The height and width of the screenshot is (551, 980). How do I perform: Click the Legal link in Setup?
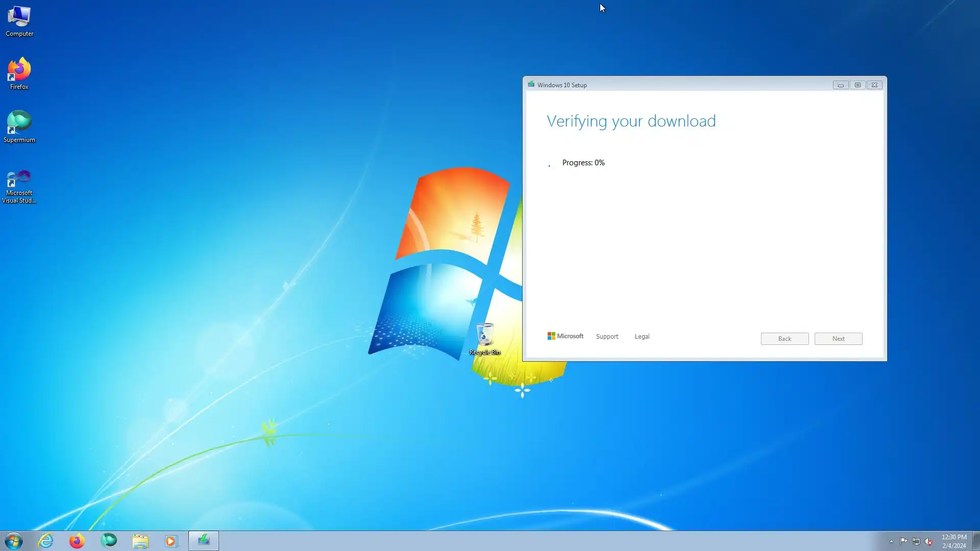[642, 337]
